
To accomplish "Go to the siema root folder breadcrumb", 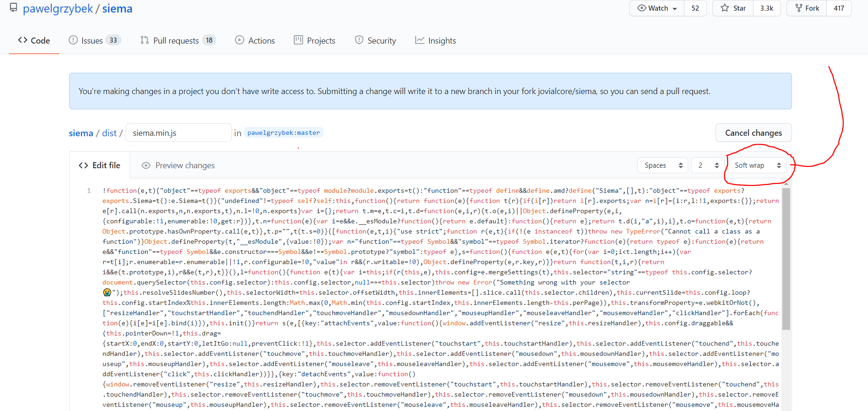I will [x=81, y=133].
